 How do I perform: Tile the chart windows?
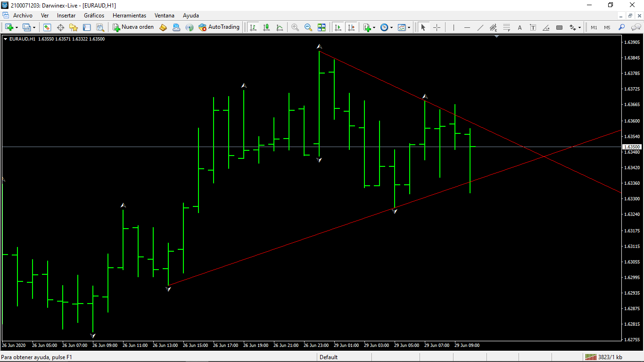pos(322,27)
